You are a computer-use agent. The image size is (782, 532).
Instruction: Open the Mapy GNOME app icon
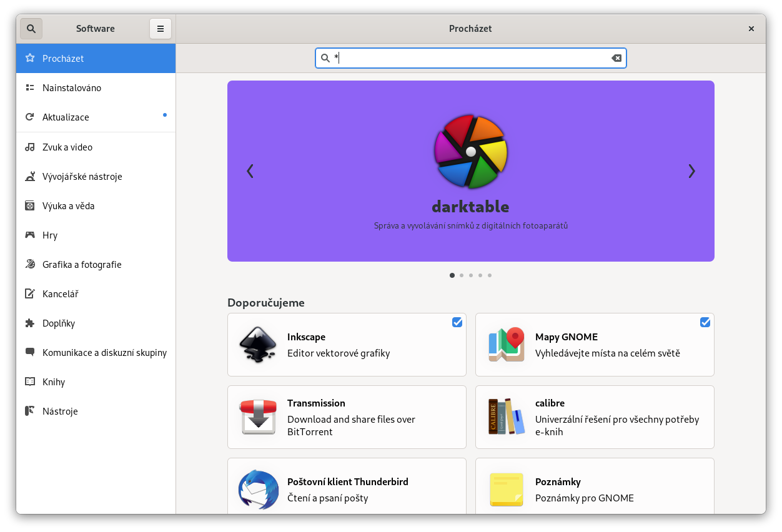tap(505, 345)
